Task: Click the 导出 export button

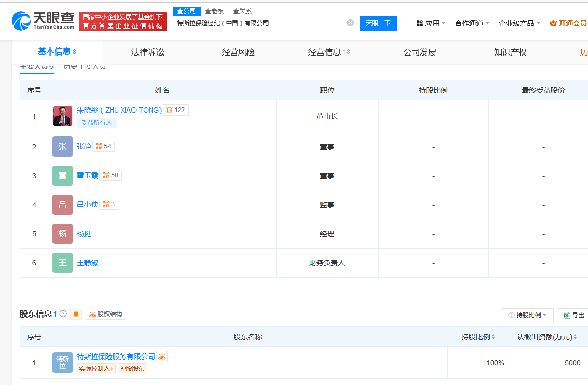Action: 573,315
